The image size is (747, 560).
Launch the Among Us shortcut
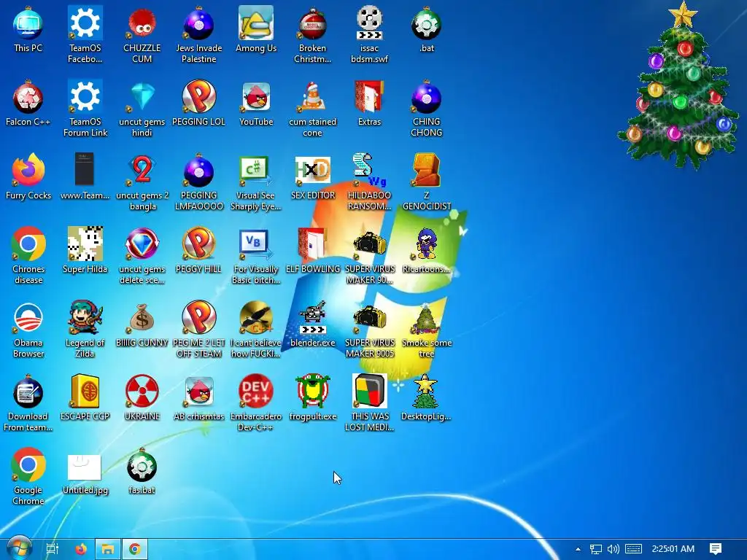tap(256, 23)
